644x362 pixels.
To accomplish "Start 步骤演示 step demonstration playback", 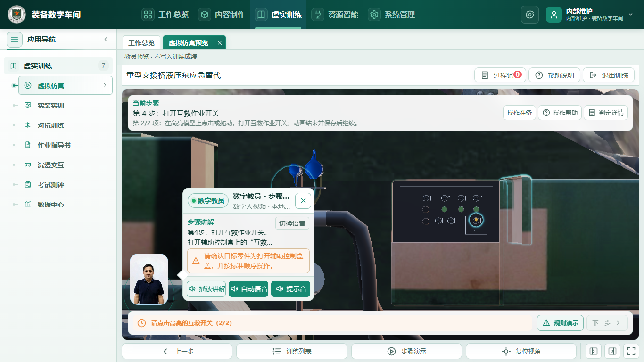I will (x=406, y=351).
